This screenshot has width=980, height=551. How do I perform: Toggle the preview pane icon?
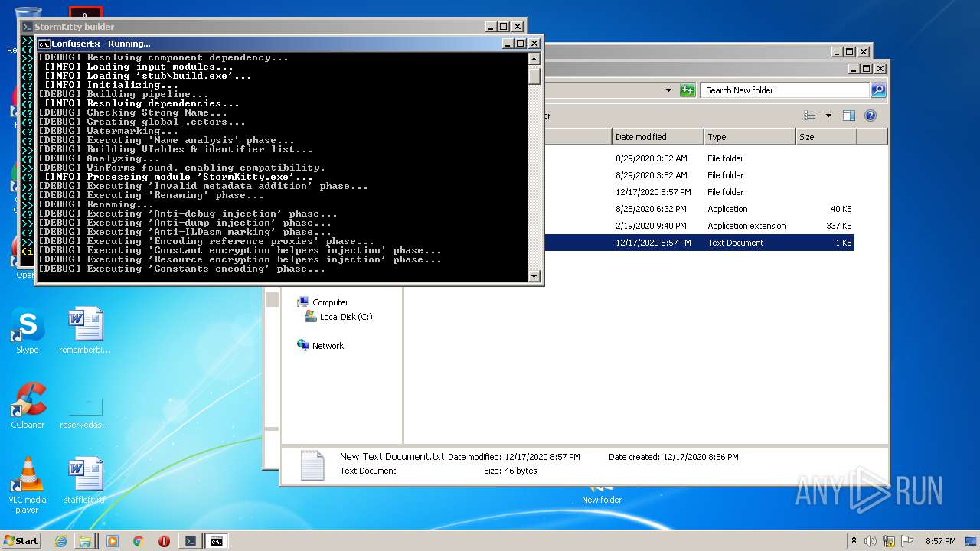click(x=848, y=116)
